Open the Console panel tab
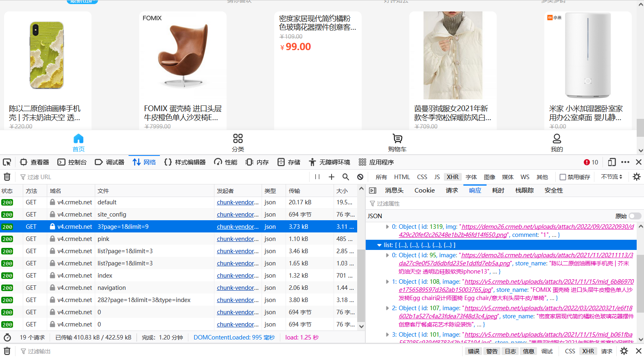Viewport: 644px width, 357px height. point(72,162)
